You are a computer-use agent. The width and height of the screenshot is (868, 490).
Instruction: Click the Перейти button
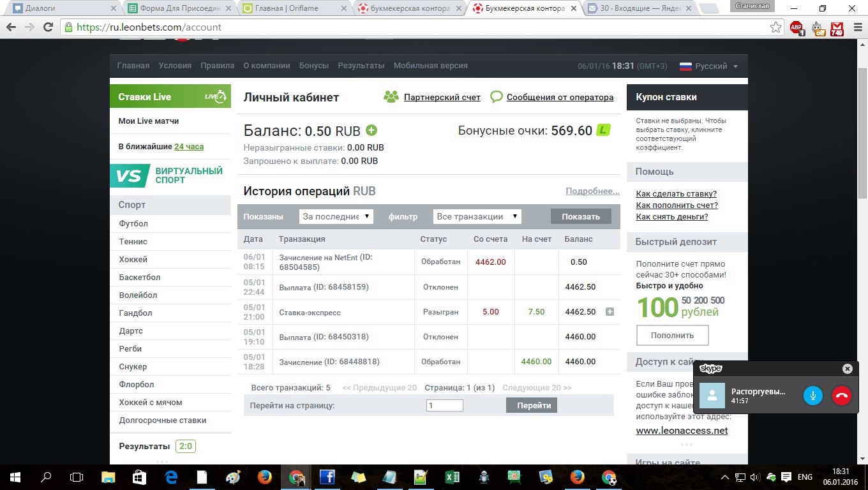click(x=532, y=405)
